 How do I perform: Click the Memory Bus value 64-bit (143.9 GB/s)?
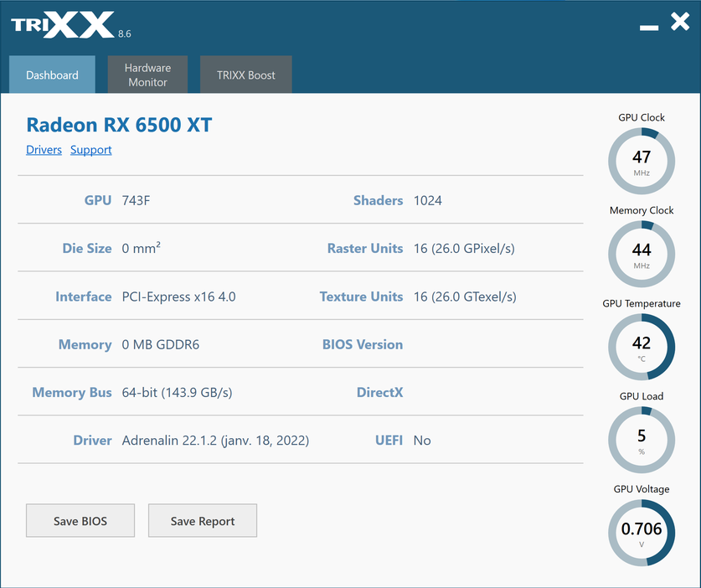pos(177,393)
